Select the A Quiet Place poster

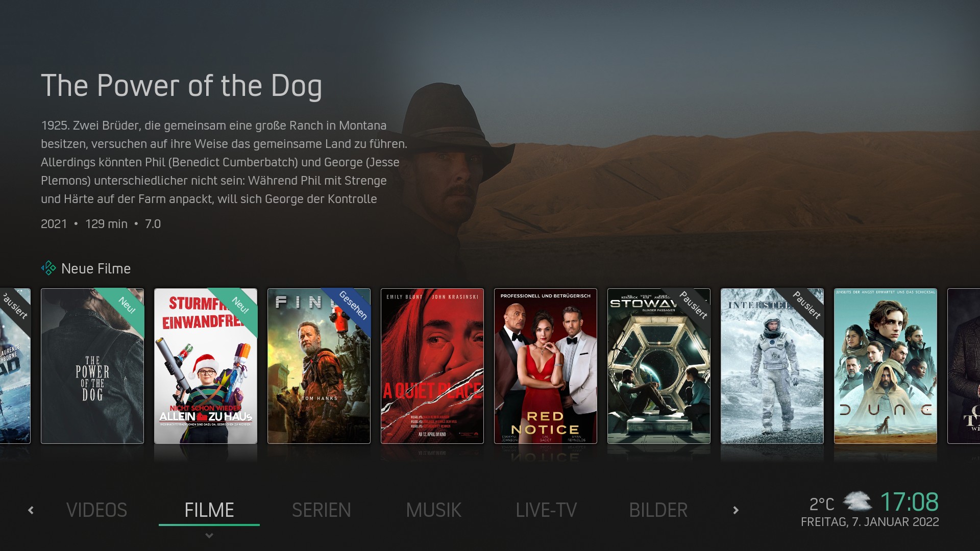coord(432,366)
